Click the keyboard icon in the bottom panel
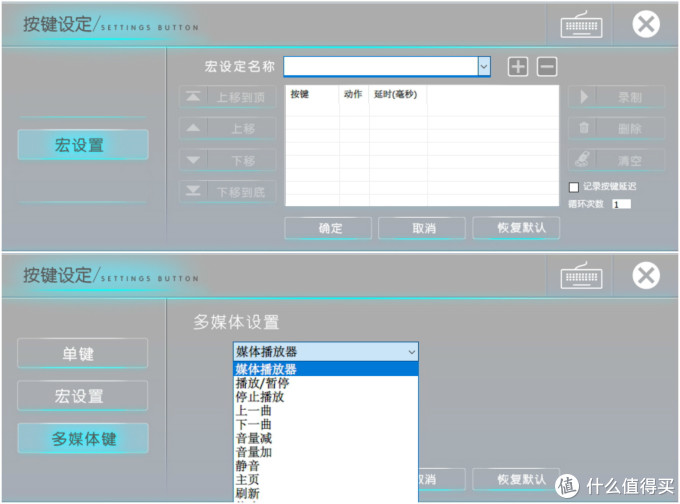 [x=581, y=276]
